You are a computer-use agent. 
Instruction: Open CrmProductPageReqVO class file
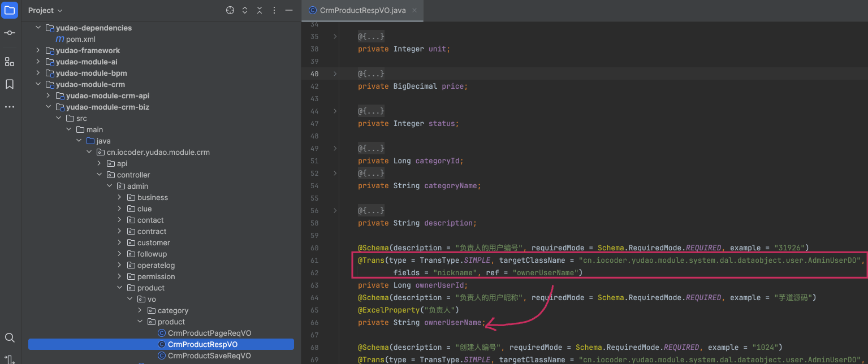[209, 333]
